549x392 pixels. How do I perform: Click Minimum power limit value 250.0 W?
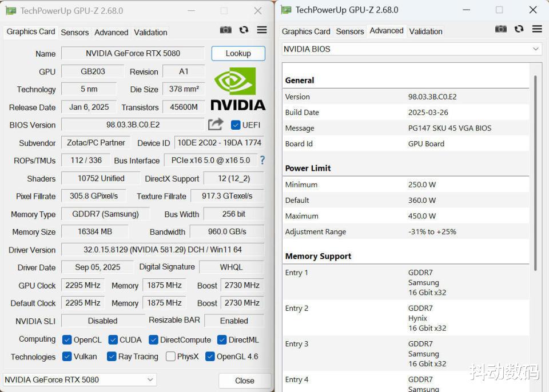pyautogui.click(x=422, y=185)
